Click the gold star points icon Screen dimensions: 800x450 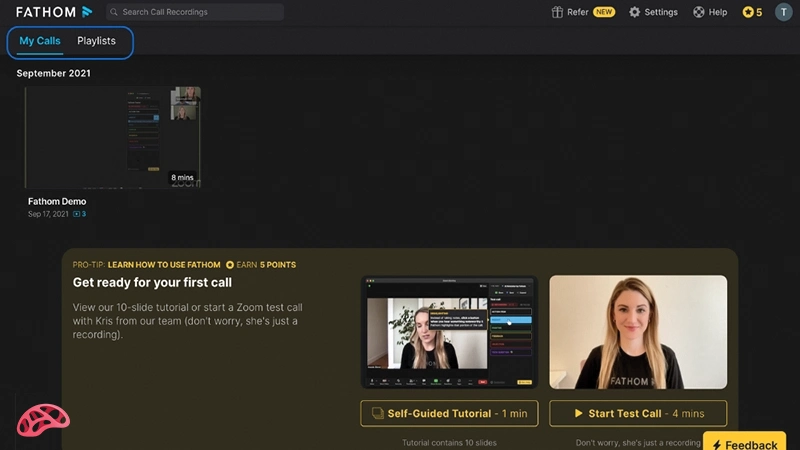(x=747, y=12)
